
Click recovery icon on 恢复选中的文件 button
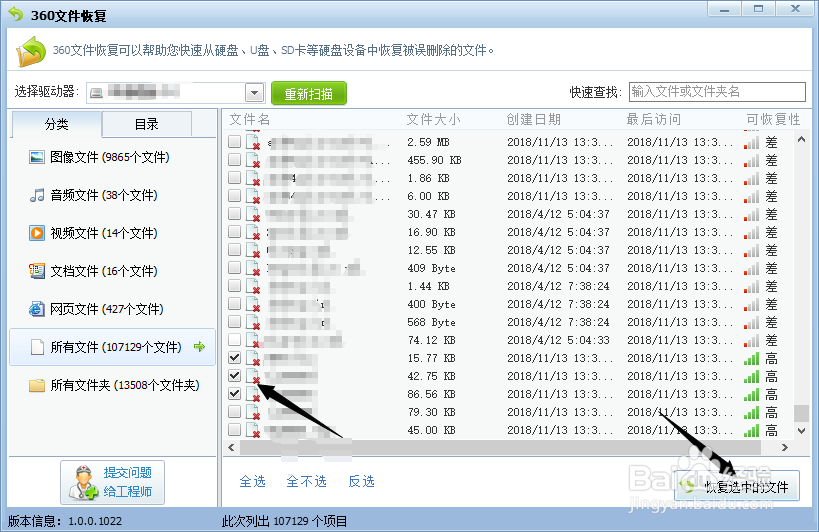click(x=688, y=486)
